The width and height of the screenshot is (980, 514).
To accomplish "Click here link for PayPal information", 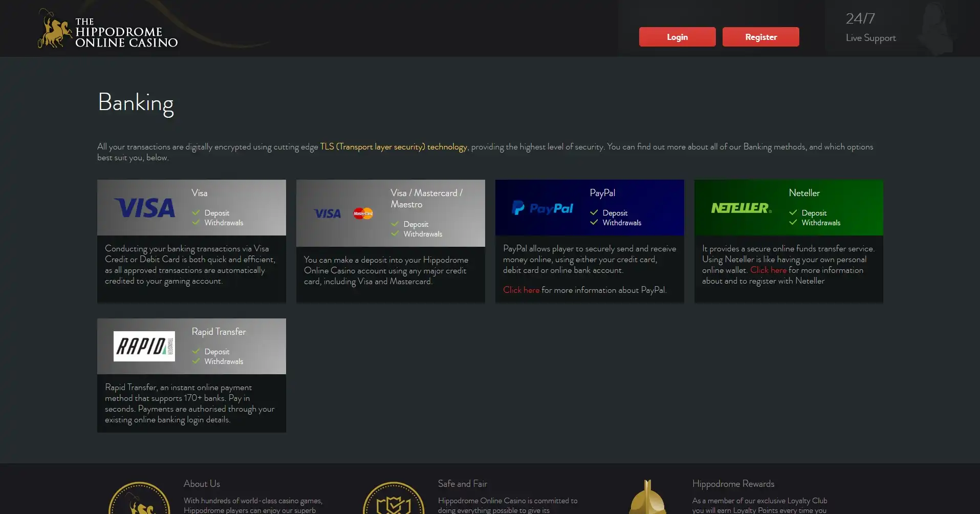I will point(521,290).
